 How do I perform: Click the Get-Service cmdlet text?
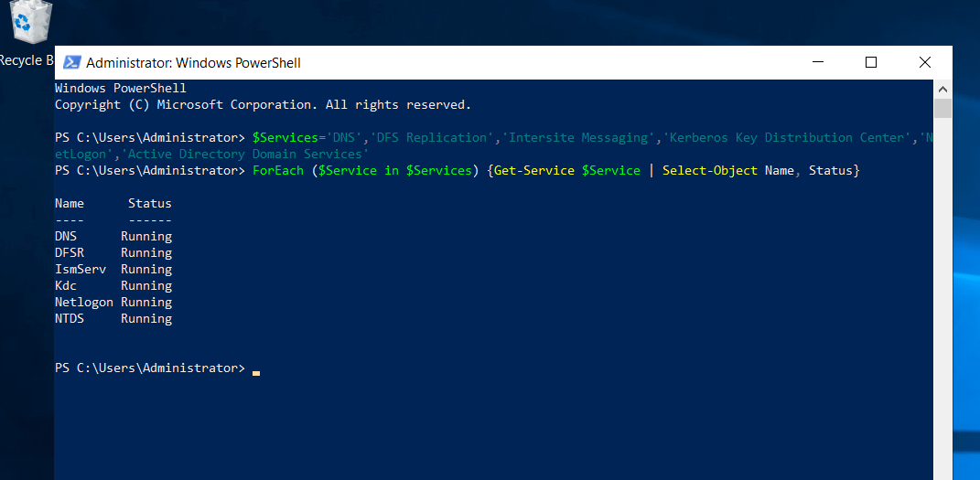[x=533, y=171]
